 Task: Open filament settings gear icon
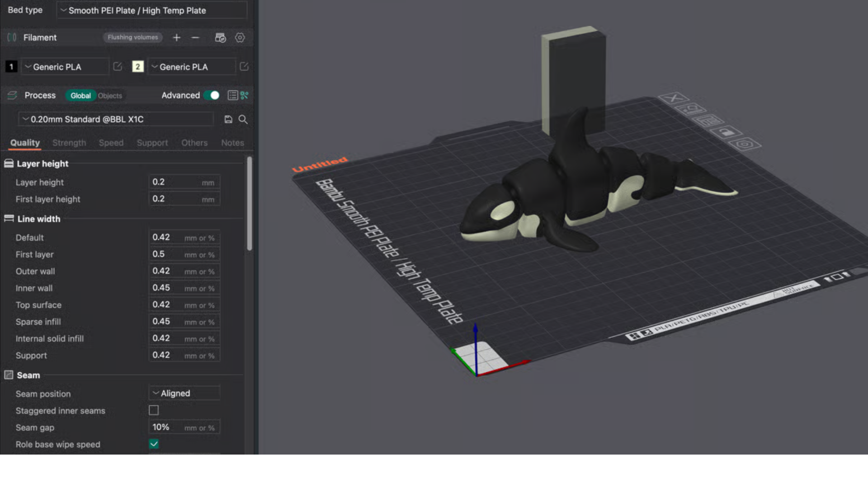pyautogui.click(x=240, y=38)
